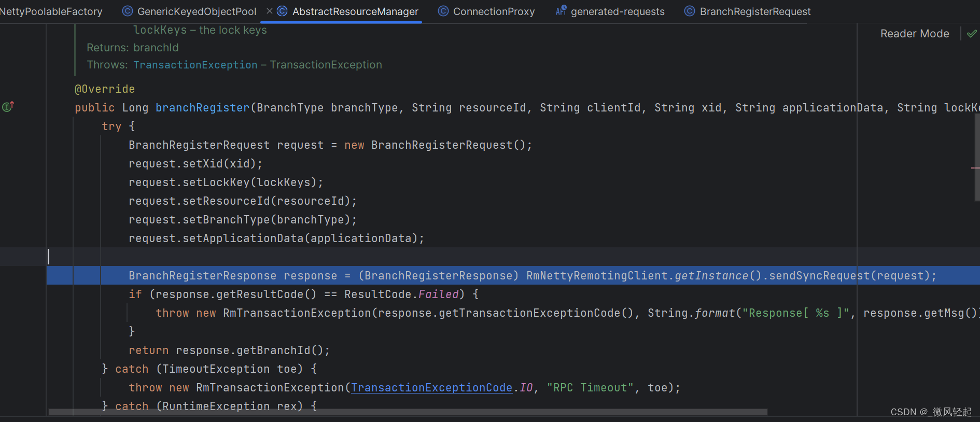Click the red error stripe marker
980x422 pixels.
975,168
